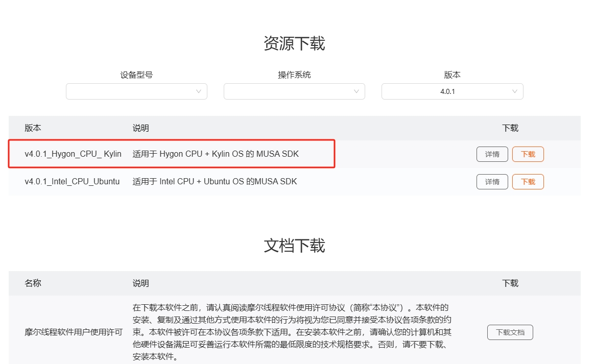Image resolution: width=595 pixels, height=364 pixels.
Task: Open the 操作系统 dropdown
Action: click(x=295, y=91)
